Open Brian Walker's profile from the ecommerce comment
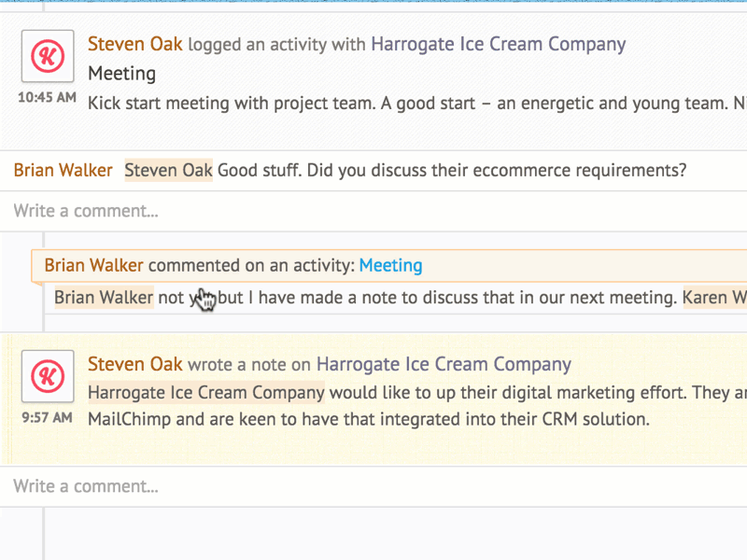747x560 pixels. (x=63, y=171)
